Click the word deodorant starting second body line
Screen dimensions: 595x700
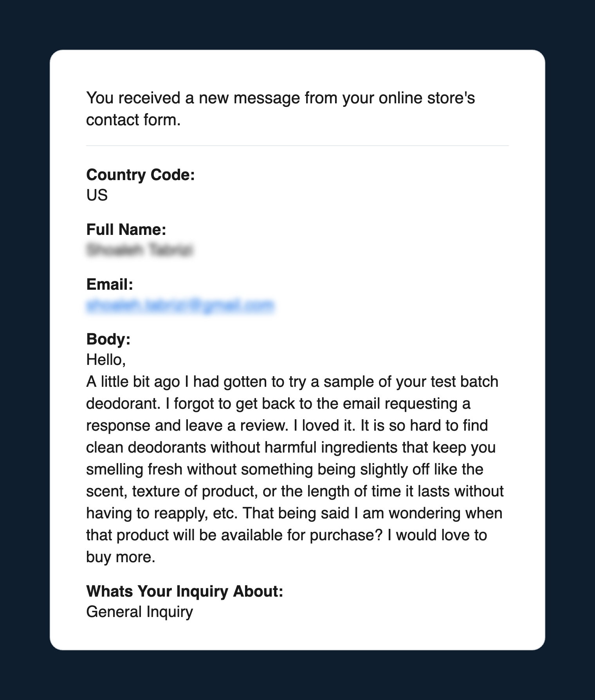[123, 404]
